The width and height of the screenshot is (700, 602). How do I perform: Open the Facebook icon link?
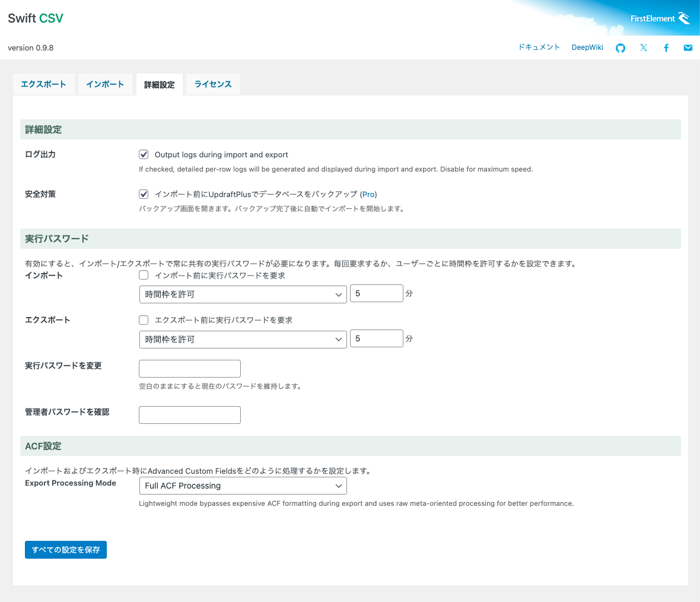click(666, 48)
